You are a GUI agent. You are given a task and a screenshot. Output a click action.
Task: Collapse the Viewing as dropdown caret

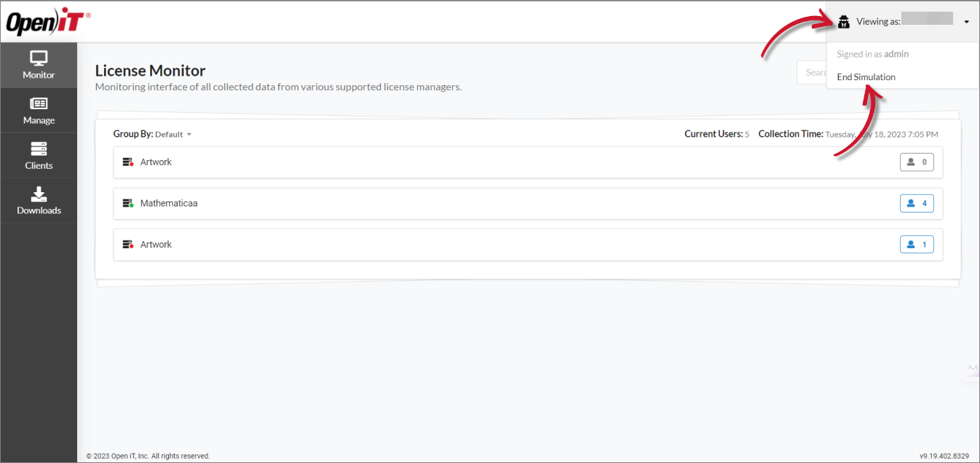(x=966, y=22)
